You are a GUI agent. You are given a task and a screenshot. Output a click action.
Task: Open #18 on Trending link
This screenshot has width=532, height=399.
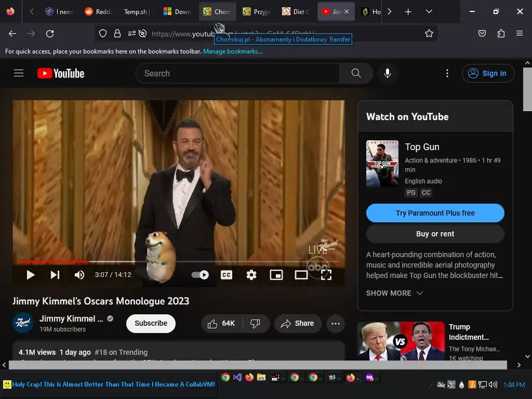tap(121, 352)
